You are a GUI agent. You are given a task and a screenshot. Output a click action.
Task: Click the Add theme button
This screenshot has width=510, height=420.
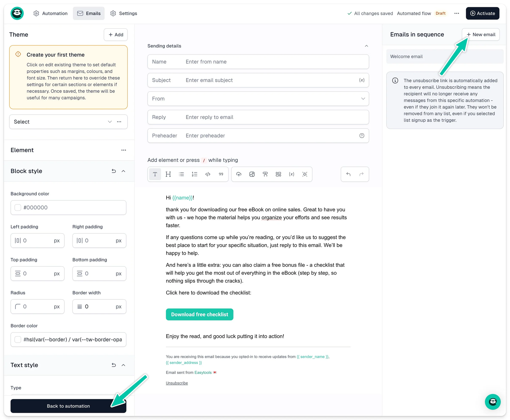click(116, 35)
